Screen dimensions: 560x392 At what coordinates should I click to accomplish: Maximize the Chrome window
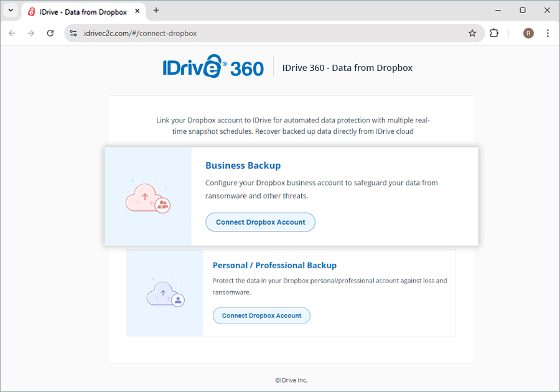click(523, 11)
